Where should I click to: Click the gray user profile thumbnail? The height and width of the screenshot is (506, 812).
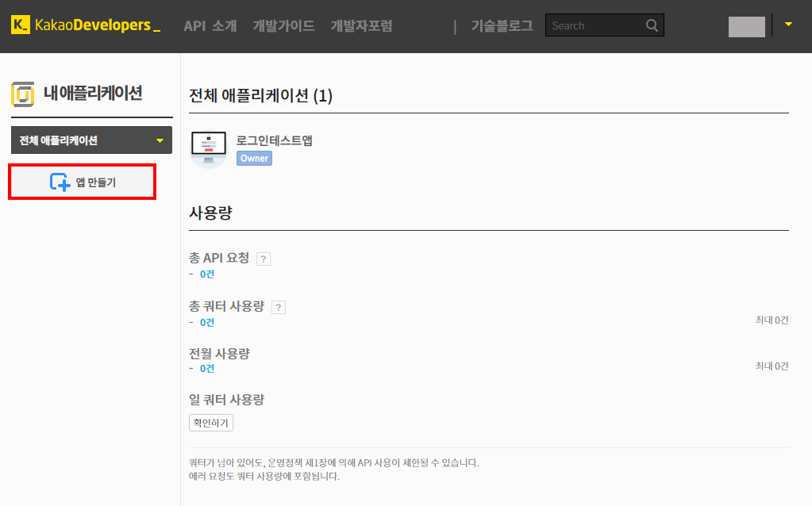(x=747, y=26)
